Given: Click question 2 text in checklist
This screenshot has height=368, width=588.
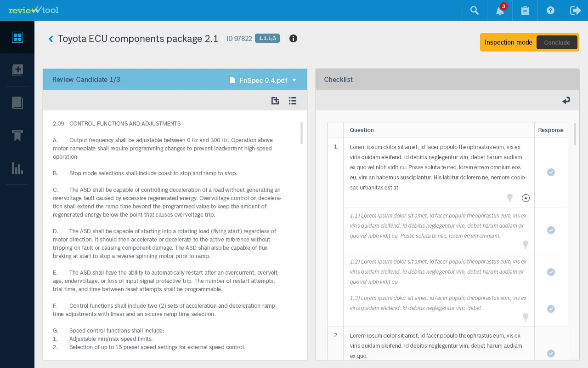Looking at the screenshot, I should click(436, 345).
